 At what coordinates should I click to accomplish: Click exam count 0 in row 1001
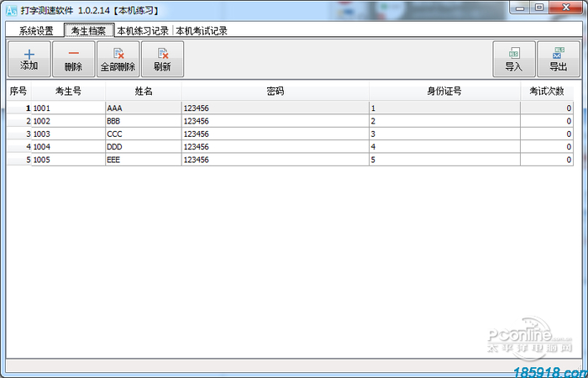pyautogui.click(x=547, y=108)
